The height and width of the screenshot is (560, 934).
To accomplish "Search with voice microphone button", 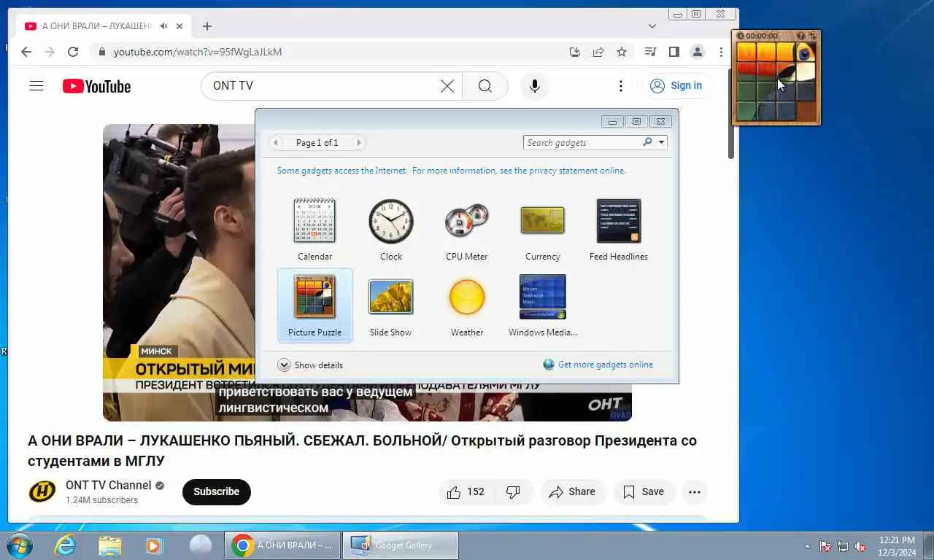I will pos(535,86).
